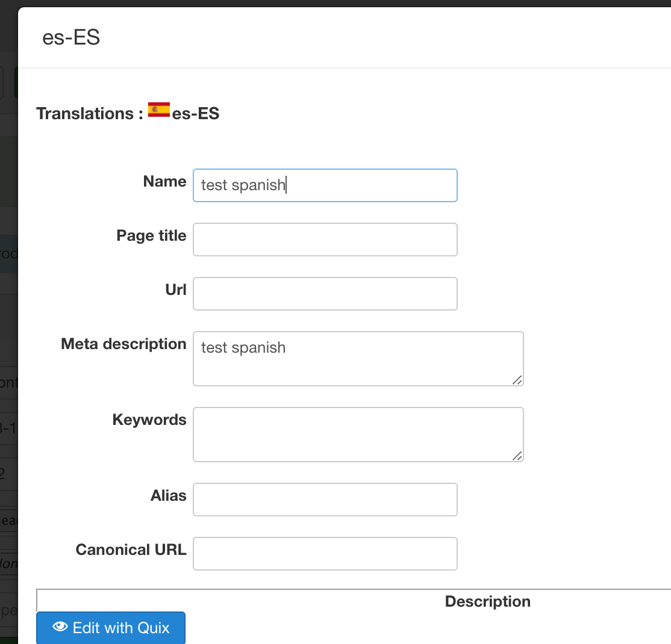This screenshot has width=671, height=644.
Task: Click the Spain flag icon
Action: [x=159, y=110]
